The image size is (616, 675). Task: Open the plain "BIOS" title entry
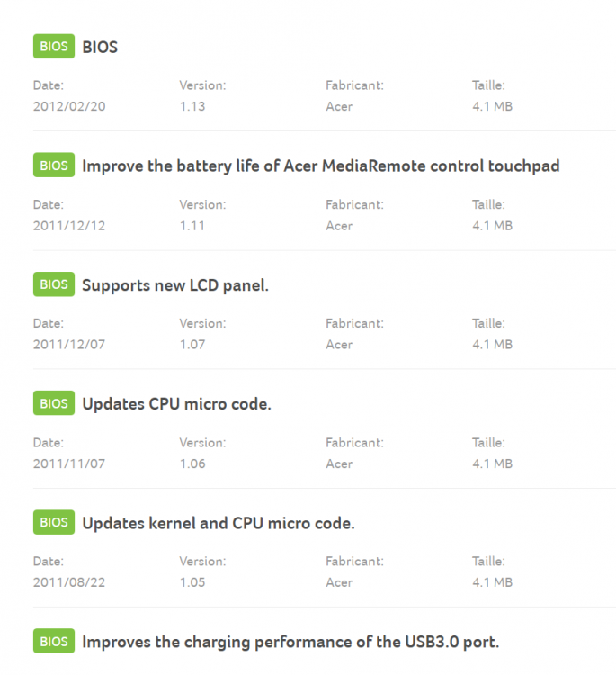(100, 47)
